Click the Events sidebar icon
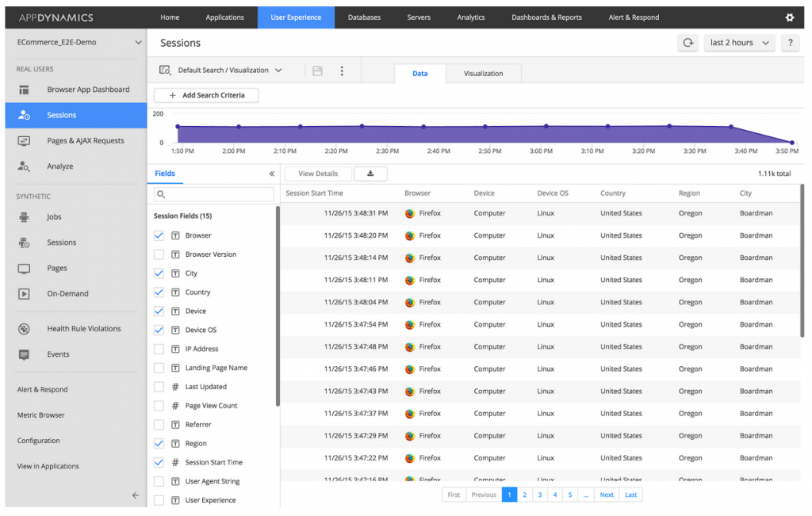The height and width of the screenshot is (516, 812). click(x=24, y=354)
